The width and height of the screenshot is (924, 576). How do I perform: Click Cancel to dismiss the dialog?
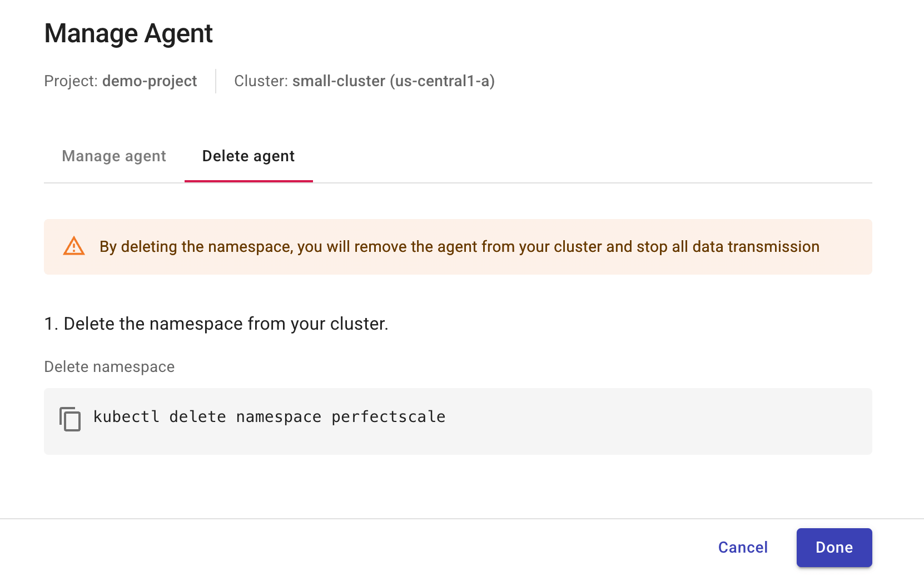743,547
